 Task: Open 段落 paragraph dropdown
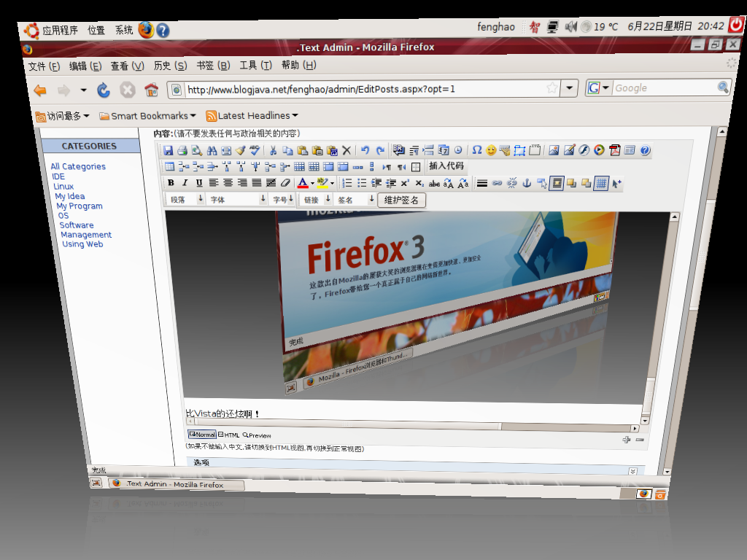187,200
